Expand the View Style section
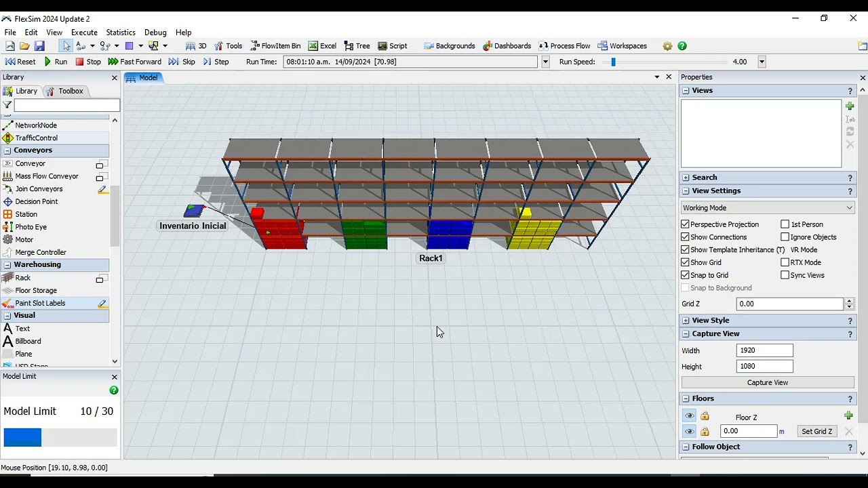Screen dimensions: 868x488 (x=686, y=321)
